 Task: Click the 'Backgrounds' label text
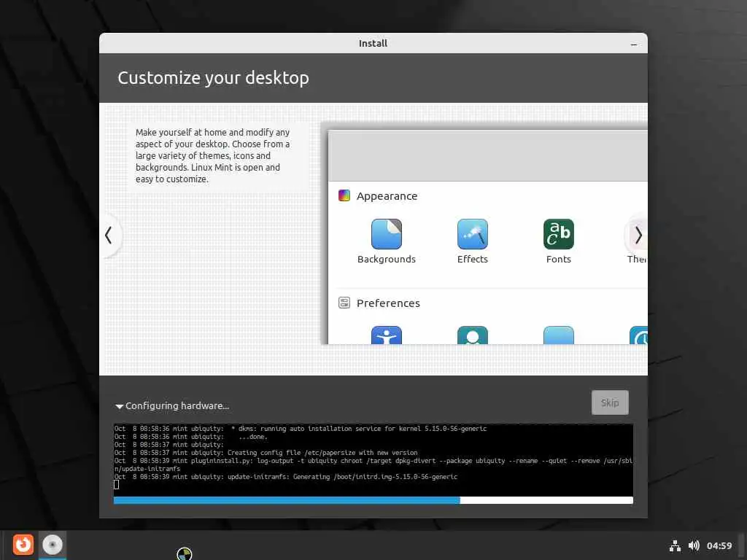tap(387, 259)
